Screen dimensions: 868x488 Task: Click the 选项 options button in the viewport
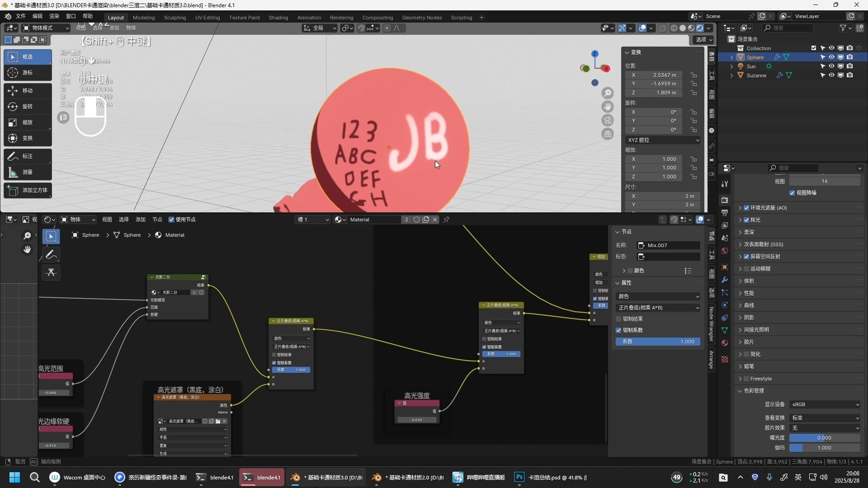[x=703, y=40]
